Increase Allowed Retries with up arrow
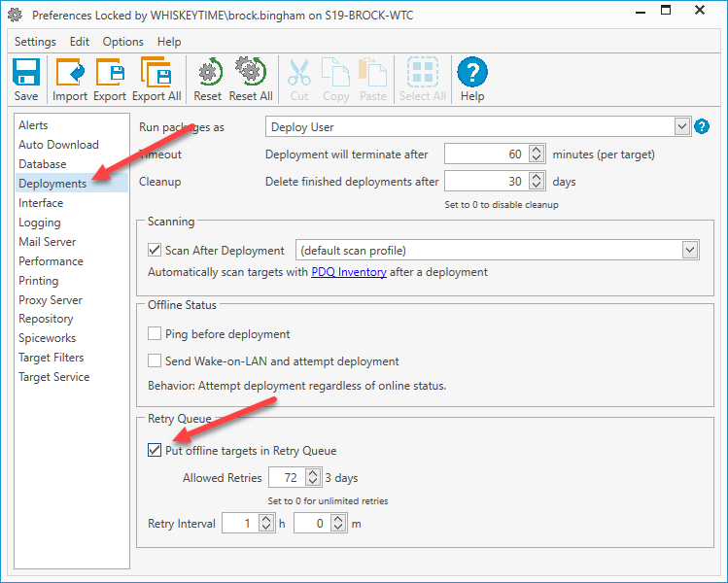Image resolution: width=728 pixels, height=583 pixels. coord(313,473)
